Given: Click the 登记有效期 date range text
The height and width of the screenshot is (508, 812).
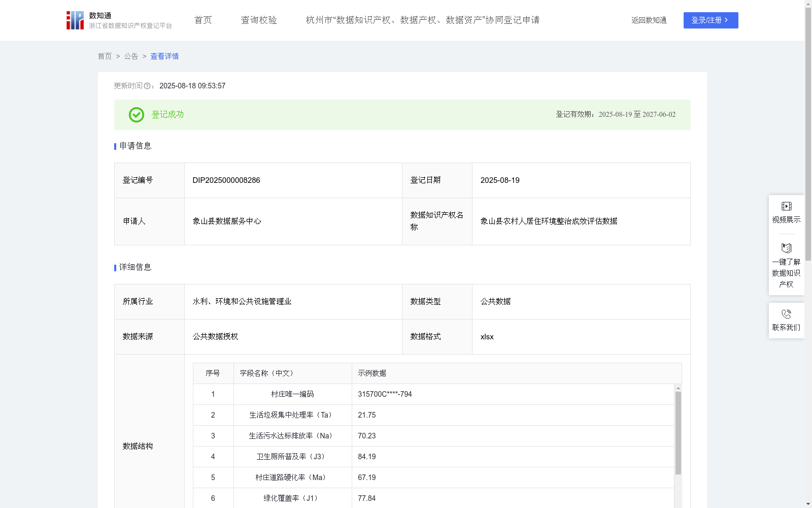Looking at the screenshot, I should tap(616, 115).
